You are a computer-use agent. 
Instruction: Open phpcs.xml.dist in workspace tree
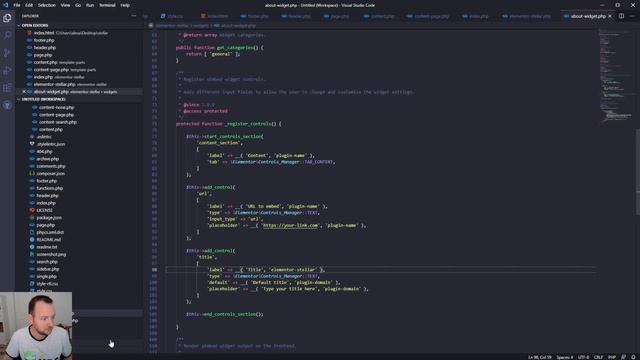tap(50, 232)
